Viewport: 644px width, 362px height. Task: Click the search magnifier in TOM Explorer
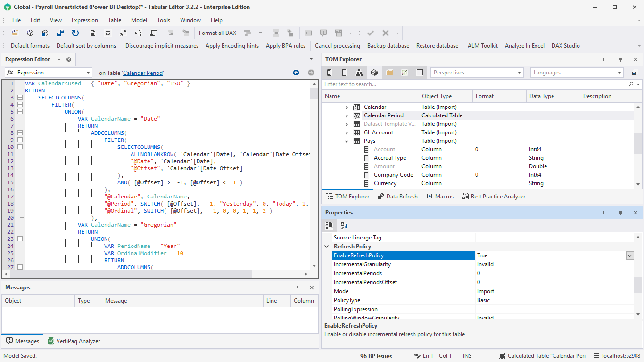[631, 84]
